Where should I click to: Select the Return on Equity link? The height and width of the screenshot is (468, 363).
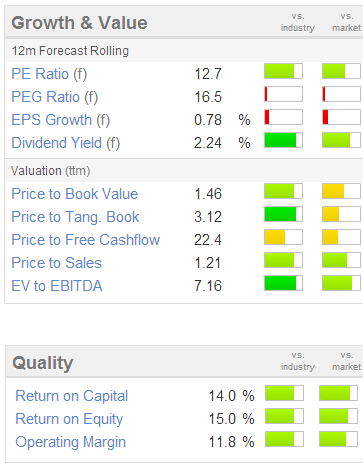pos(69,419)
